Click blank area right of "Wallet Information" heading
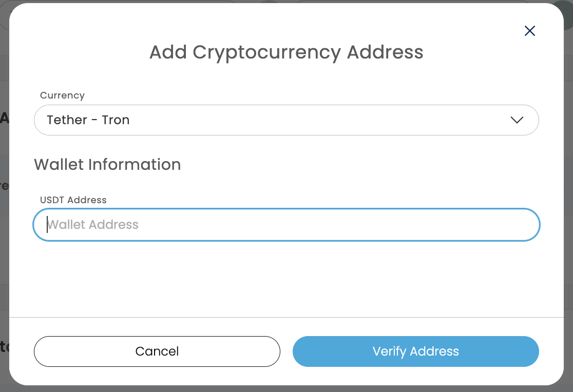Screen dimensions: 573x392 click(x=359, y=165)
